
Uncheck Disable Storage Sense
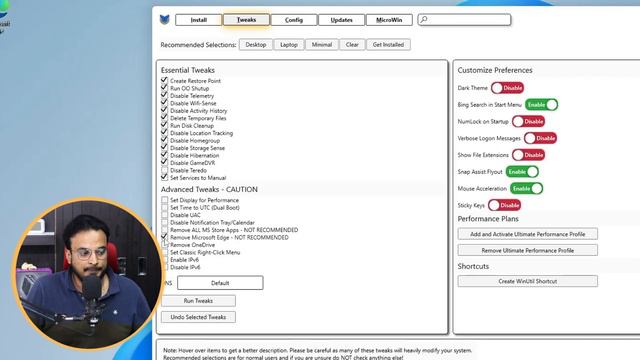tap(164, 147)
